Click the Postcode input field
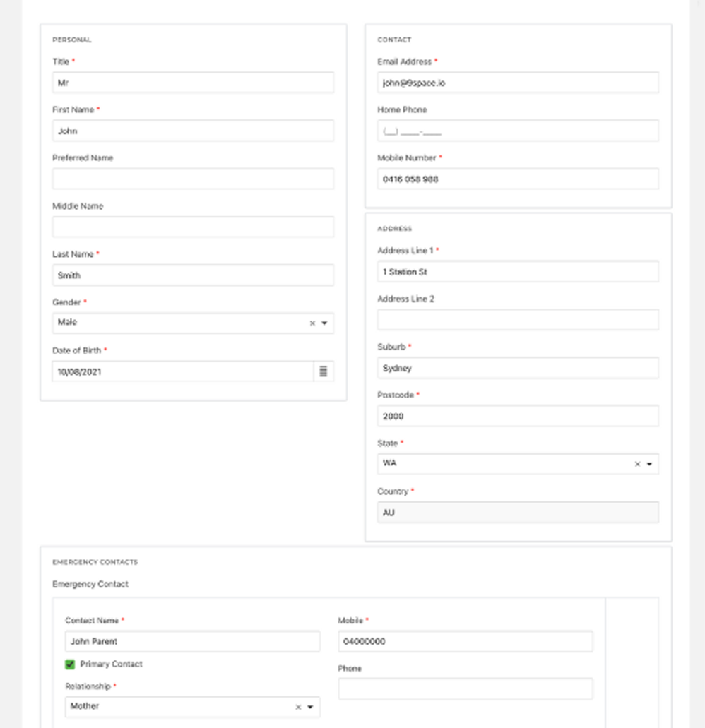 [x=517, y=416]
